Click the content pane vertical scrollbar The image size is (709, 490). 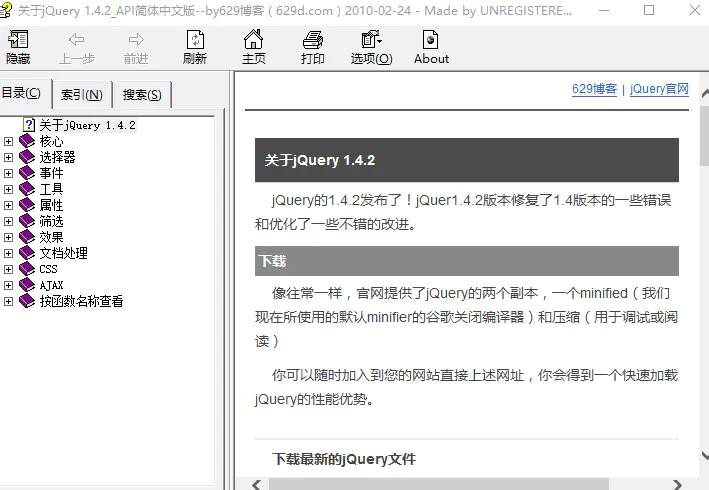703,300
